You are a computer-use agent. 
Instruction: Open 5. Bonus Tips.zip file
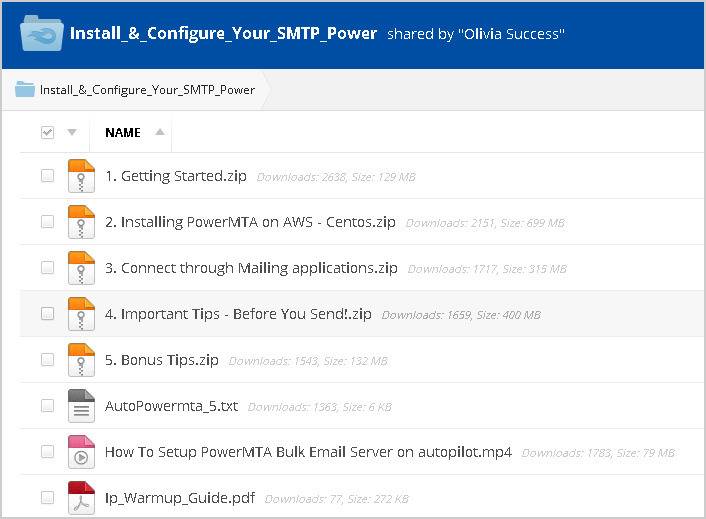tap(162, 360)
